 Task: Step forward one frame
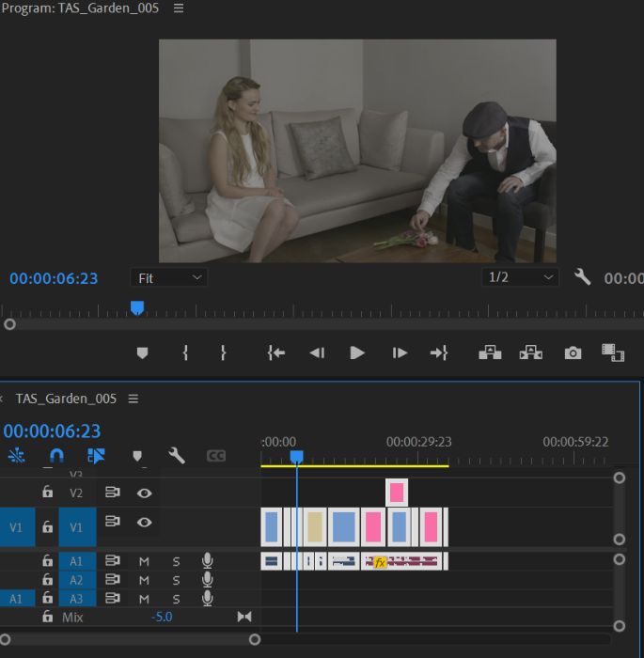click(x=400, y=352)
